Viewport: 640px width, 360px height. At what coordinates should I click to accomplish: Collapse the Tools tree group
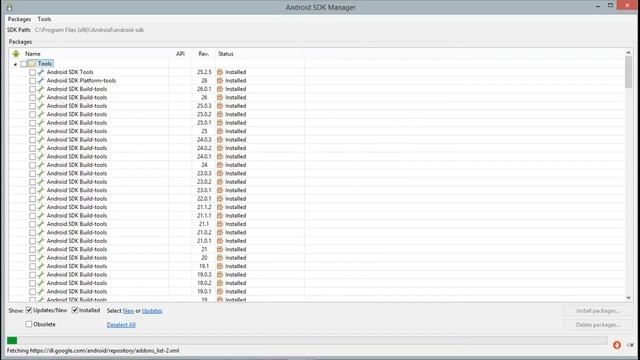click(x=16, y=64)
